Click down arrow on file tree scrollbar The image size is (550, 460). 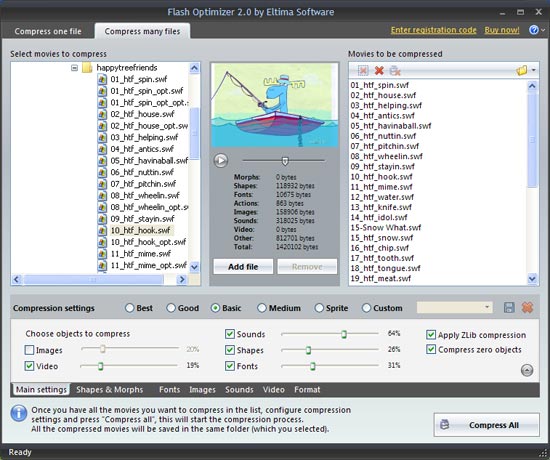[194, 267]
